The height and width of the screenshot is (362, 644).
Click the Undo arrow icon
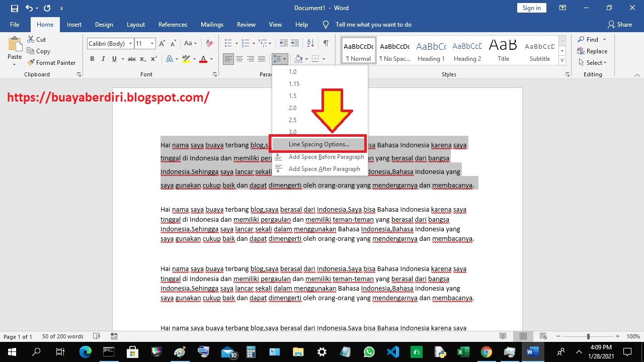point(29,8)
